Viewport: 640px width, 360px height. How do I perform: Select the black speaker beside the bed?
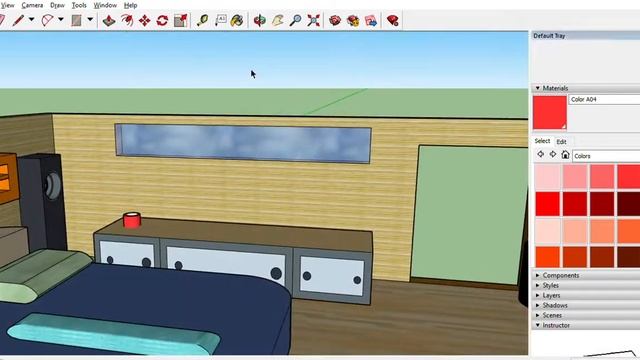click(x=42, y=202)
